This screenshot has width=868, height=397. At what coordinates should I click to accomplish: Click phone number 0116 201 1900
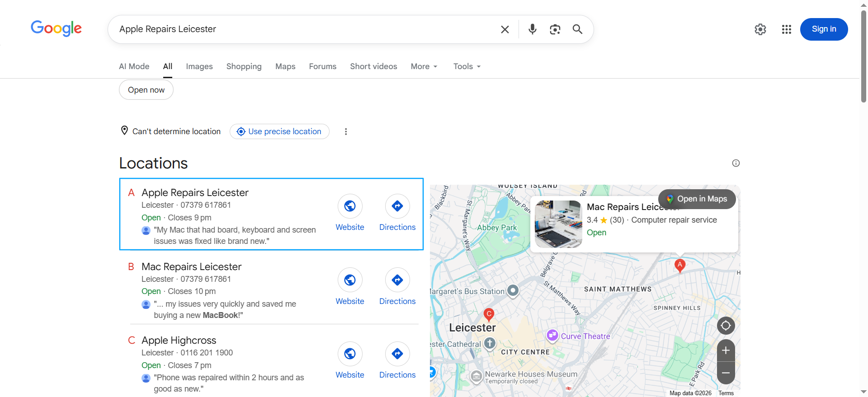pos(207,353)
